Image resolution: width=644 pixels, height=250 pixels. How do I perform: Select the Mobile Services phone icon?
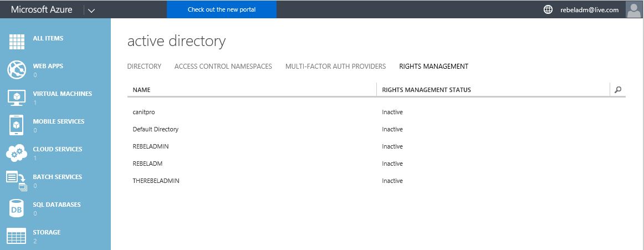pyautogui.click(x=17, y=125)
